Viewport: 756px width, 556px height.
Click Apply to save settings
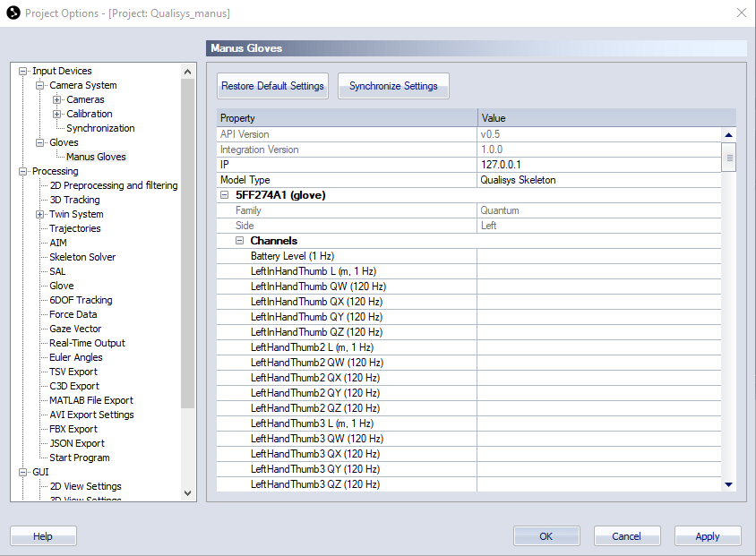pyautogui.click(x=707, y=536)
